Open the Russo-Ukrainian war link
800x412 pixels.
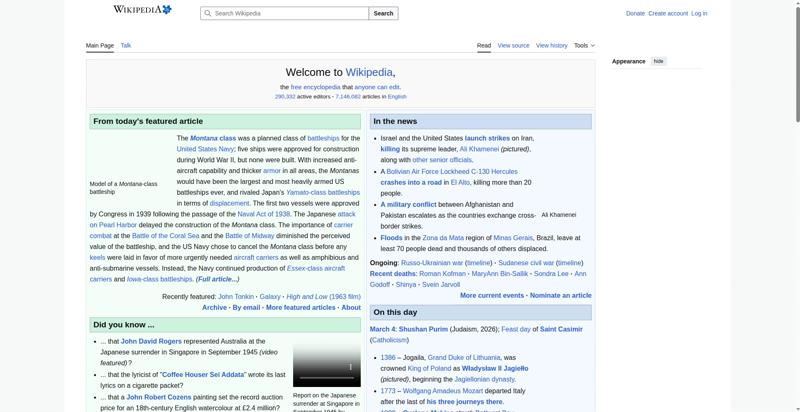(x=432, y=263)
